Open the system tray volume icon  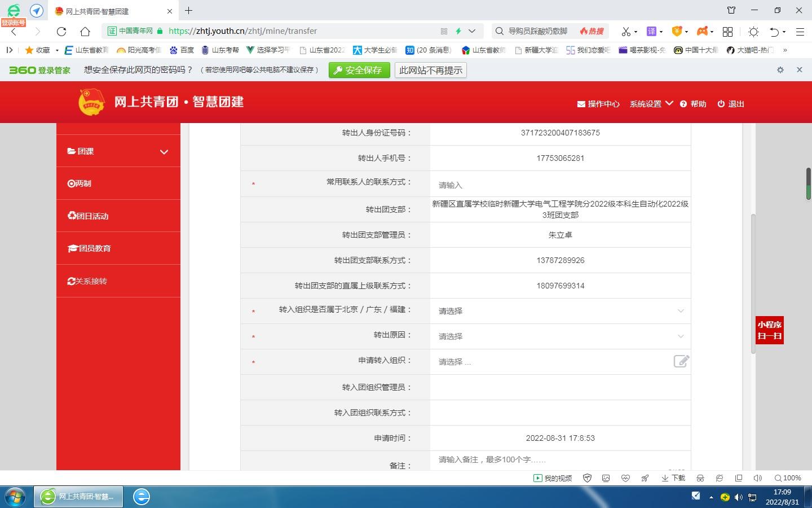738,497
